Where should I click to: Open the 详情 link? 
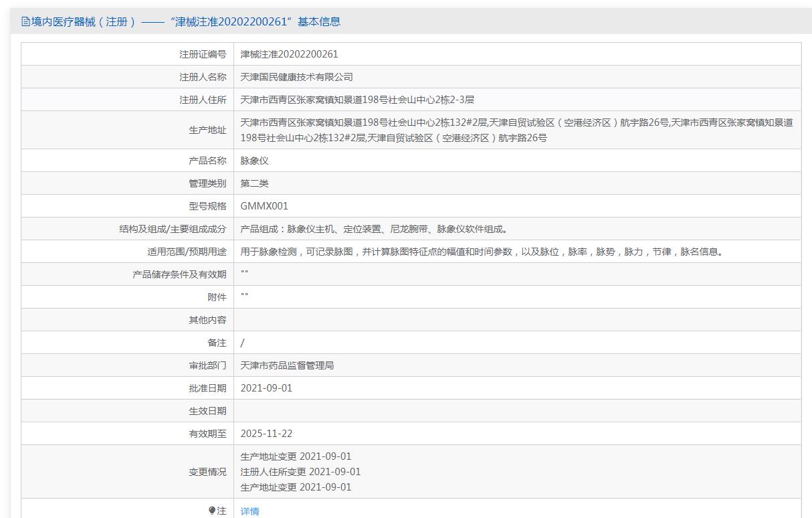click(249, 511)
